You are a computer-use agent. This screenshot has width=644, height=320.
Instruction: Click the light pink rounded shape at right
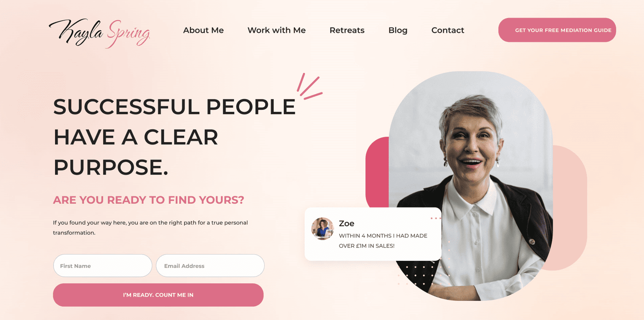570,207
